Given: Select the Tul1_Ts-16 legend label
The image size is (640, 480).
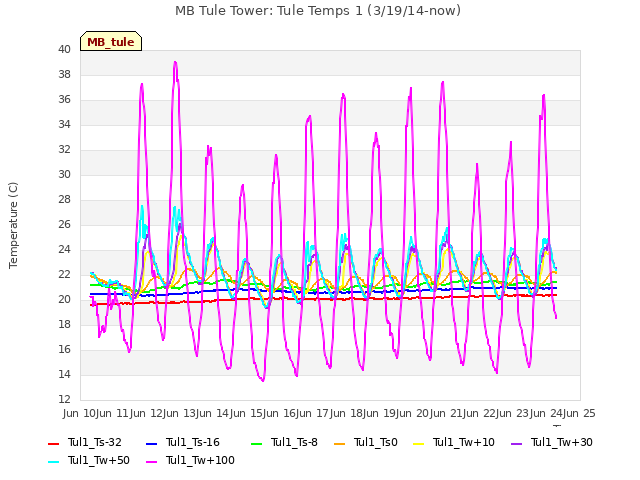Looking at the screenshot, I should point(193,442).
